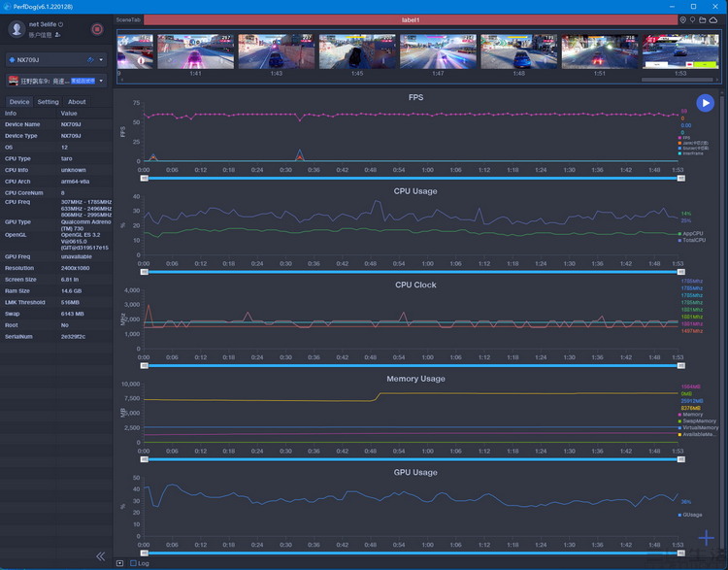The image size is (728, 570).
Task: Open the folder icon in top bar
Action: coord(704,19)
